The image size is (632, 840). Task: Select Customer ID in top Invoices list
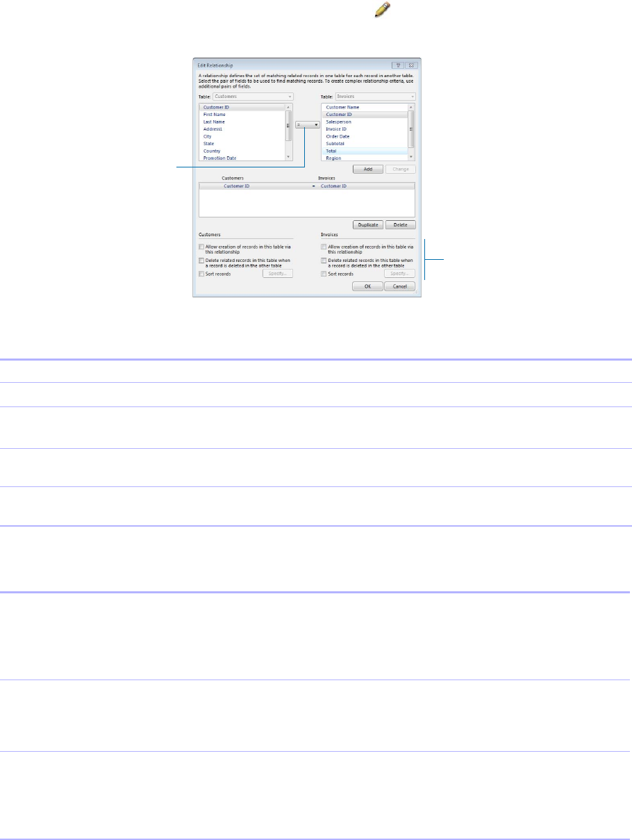pyautogui.click(x=365, y=115)
